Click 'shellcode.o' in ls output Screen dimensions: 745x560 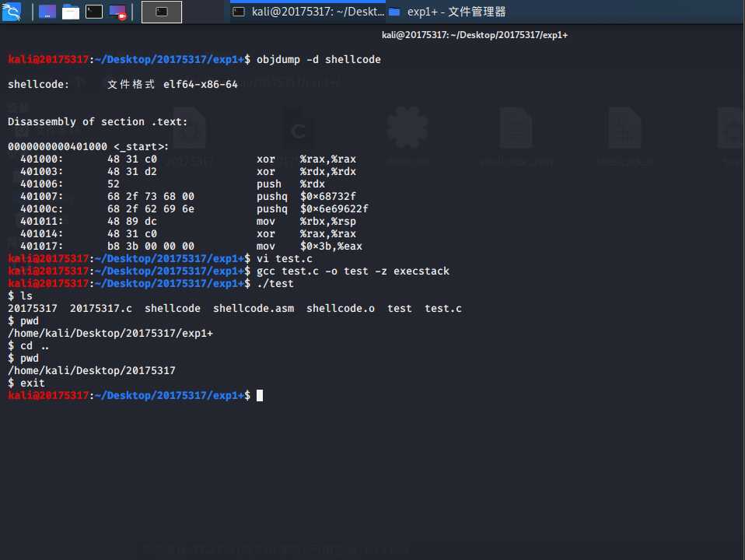click(x=340, y=309)
